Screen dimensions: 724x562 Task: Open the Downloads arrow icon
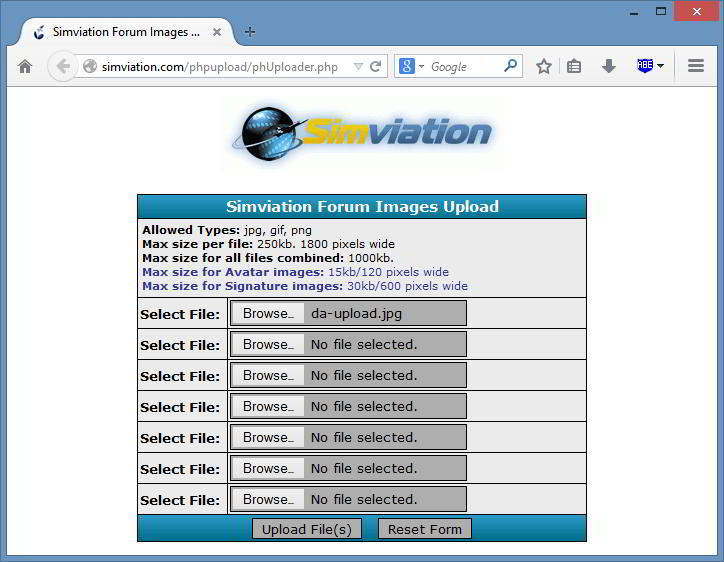pos(608,66)
